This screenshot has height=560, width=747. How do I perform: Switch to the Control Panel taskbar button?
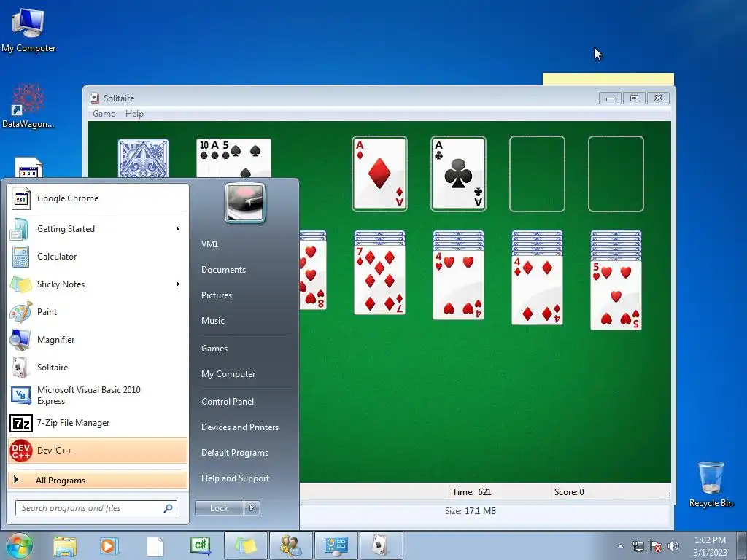pyautogui.click(x=336, y=545)
